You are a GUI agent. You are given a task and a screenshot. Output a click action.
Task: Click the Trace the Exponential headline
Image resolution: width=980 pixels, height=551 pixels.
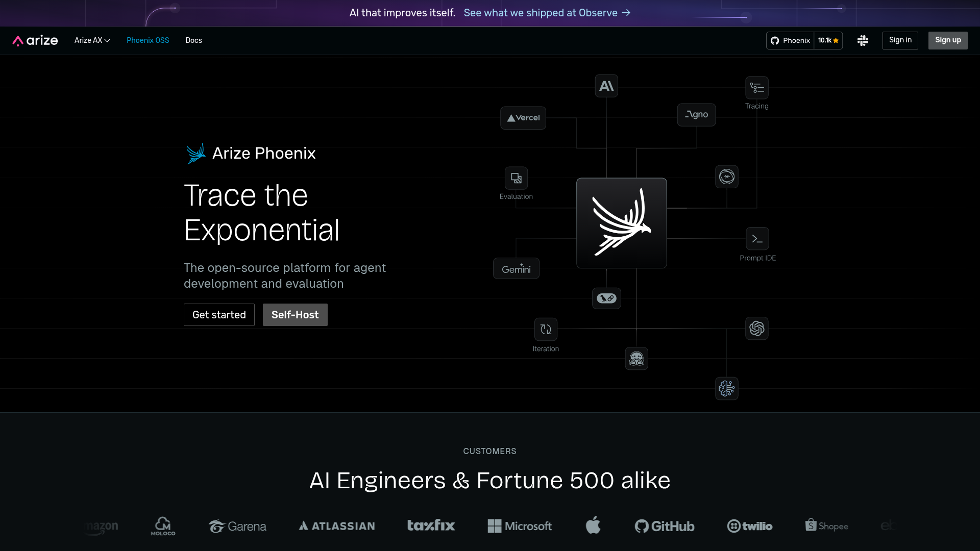(x=261, y=213)
